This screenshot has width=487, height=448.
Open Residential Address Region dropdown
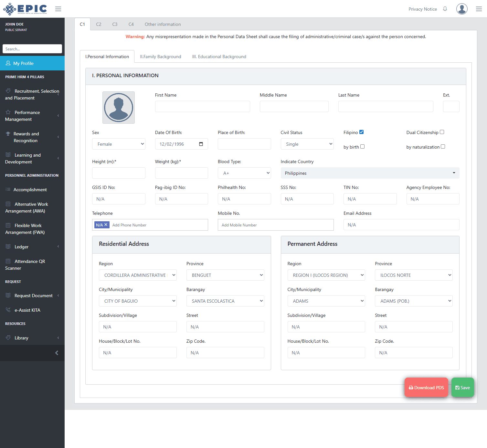pos(138,275)
